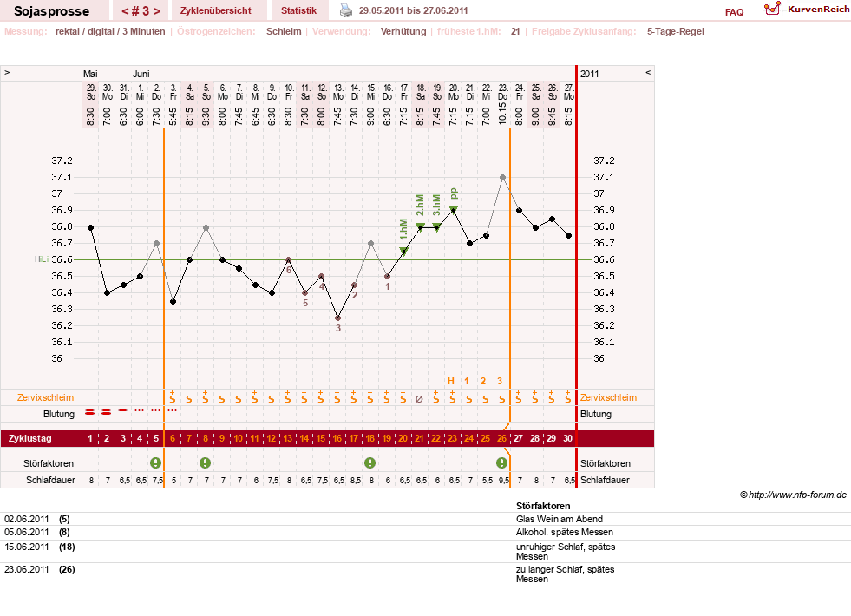The width and height of the screenshot is (851, 616).
Task: Click the ø mucus symbol on day 21
Action: (x=419, y=399)
